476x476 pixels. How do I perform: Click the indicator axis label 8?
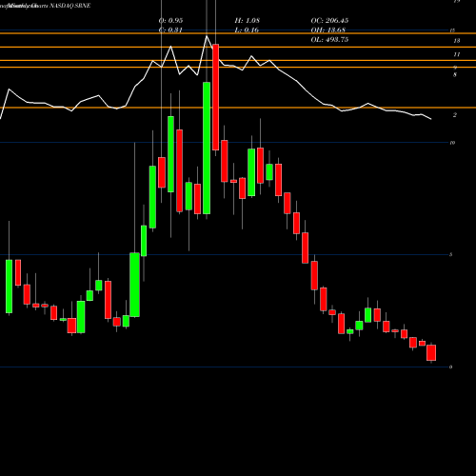tap(455, 75)
